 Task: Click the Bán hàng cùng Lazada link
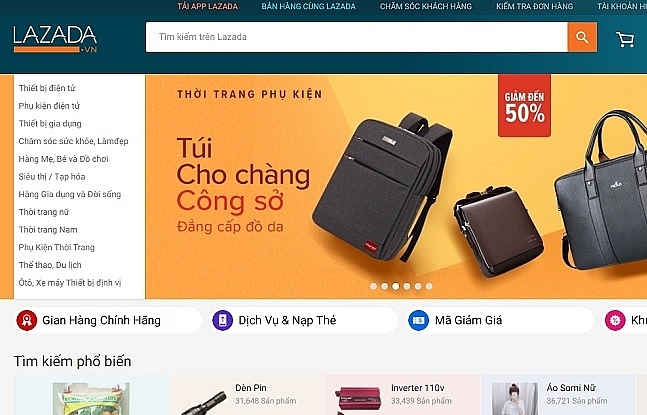(x=308, y=6)
